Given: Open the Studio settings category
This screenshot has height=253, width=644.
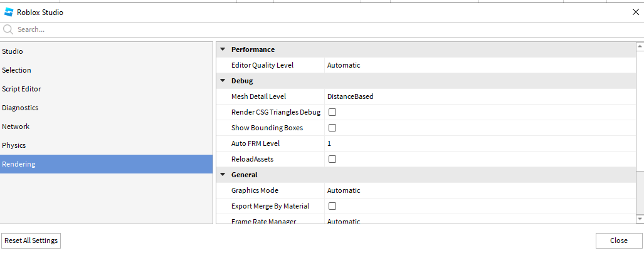Looking at the screenshot, I should pyautogui.click(x=13, y=51).
